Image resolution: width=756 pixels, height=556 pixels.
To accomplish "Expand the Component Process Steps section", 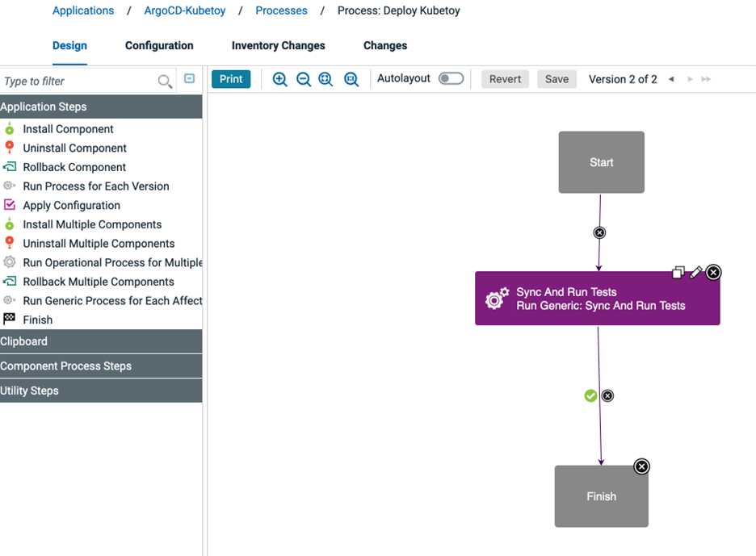I will click(101, 366).
